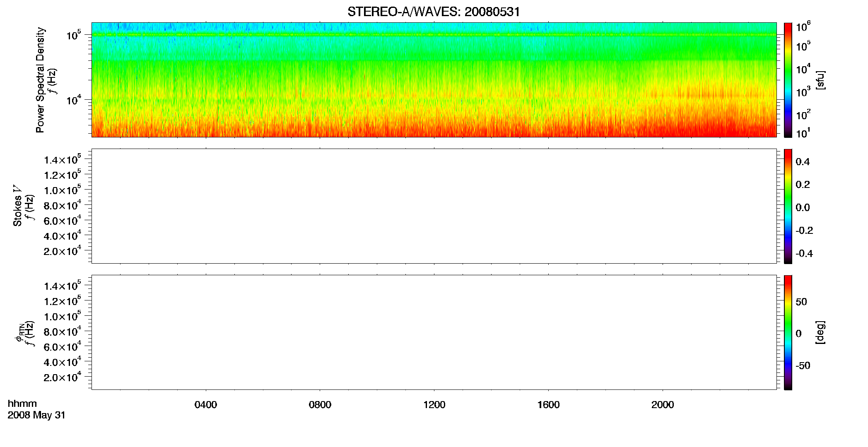Image resolution: width=868 pixels, height=447 pixels.
Task: Click the STEREO-A/WAVES: 20080531 plot title
Action: pyautogui.click(x=434, y=12)
